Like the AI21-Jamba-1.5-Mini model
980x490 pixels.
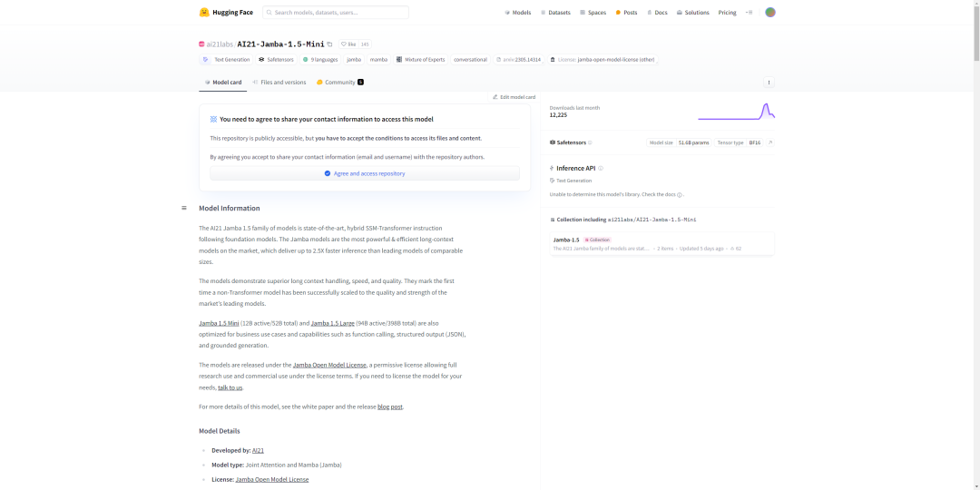[x=348, y=44]
